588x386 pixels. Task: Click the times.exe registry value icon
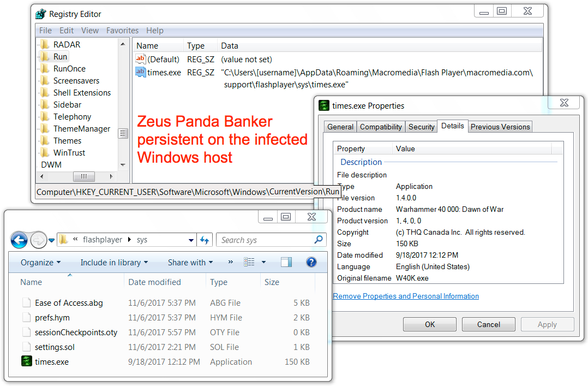pos(140,72)
